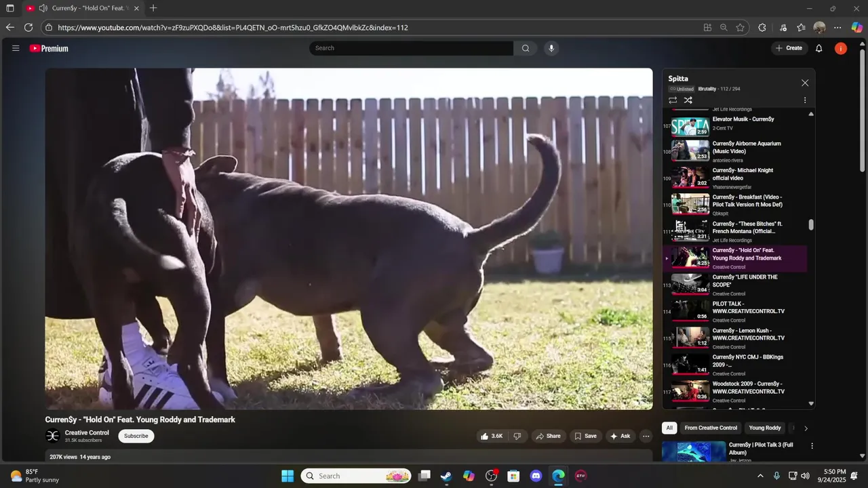Subscribe to Creative Control channel
Image resolution: width=868 pixels, height=488 pixels.
pyautogui.click(x=136, y=436)
